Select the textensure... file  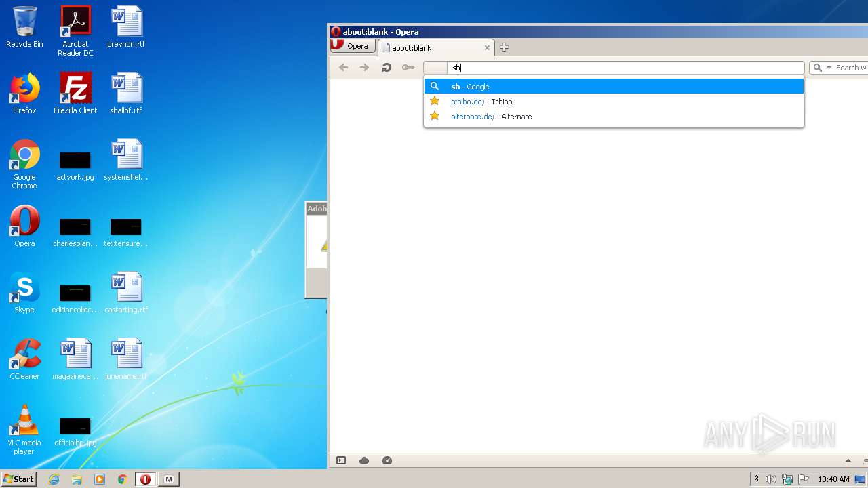[126, 232]
